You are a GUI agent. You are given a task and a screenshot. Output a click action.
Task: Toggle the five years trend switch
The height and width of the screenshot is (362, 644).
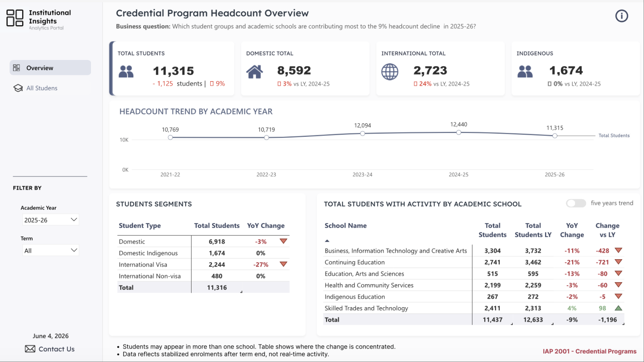[x=576, y=203]
